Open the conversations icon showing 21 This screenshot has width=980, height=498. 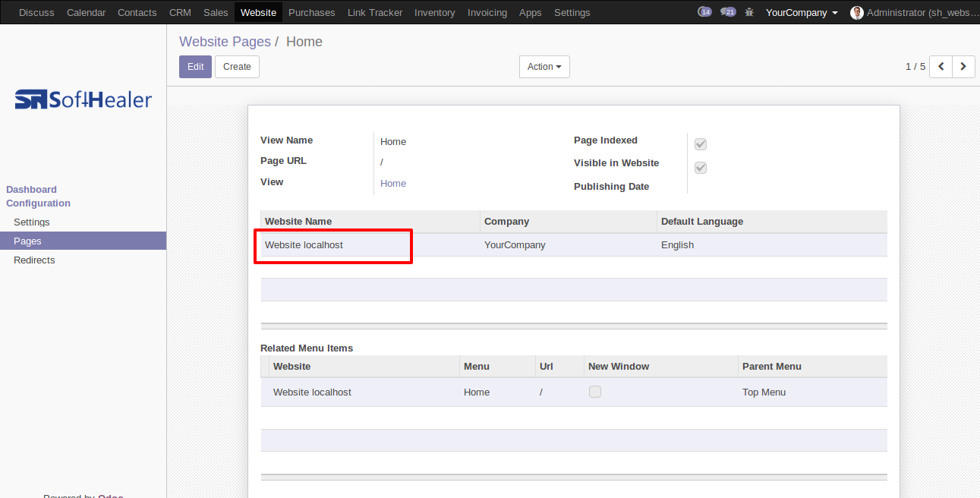click(x=728, y=12)
